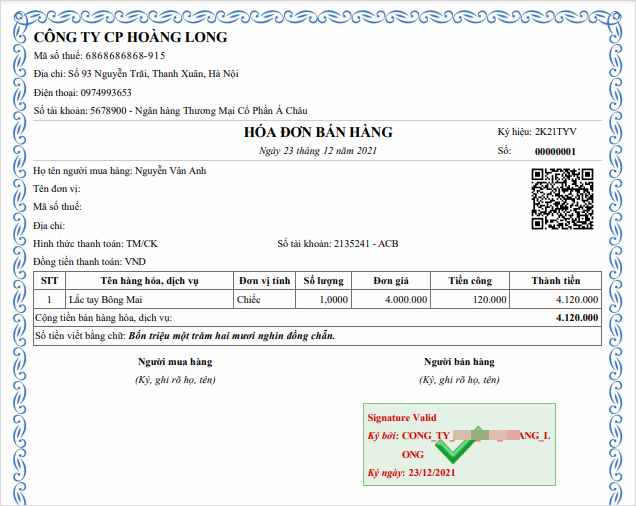Image resolution: width=636 pixels, height=506 pixels.
Task: Click the Người mua hàng signature heading
Action: click(175, 362)
